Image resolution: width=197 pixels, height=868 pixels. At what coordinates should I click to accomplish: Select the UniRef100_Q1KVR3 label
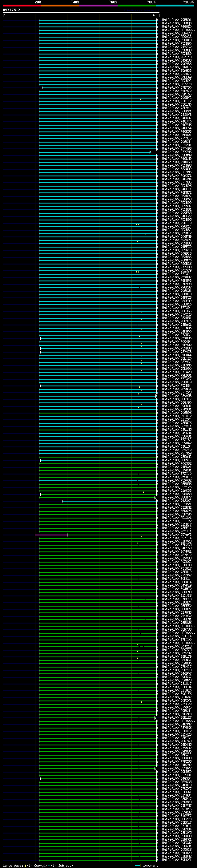click(176, 542)
